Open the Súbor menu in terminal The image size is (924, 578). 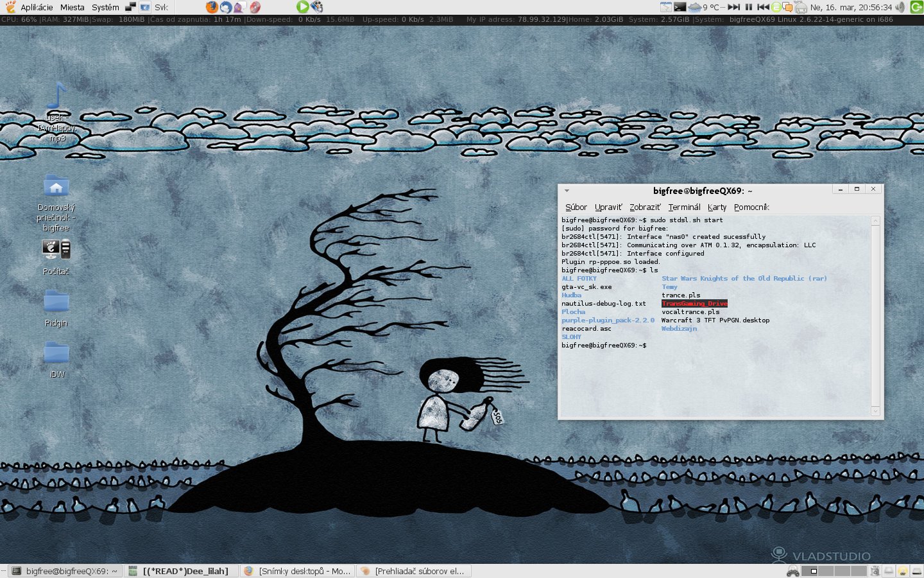coord(576,207)
